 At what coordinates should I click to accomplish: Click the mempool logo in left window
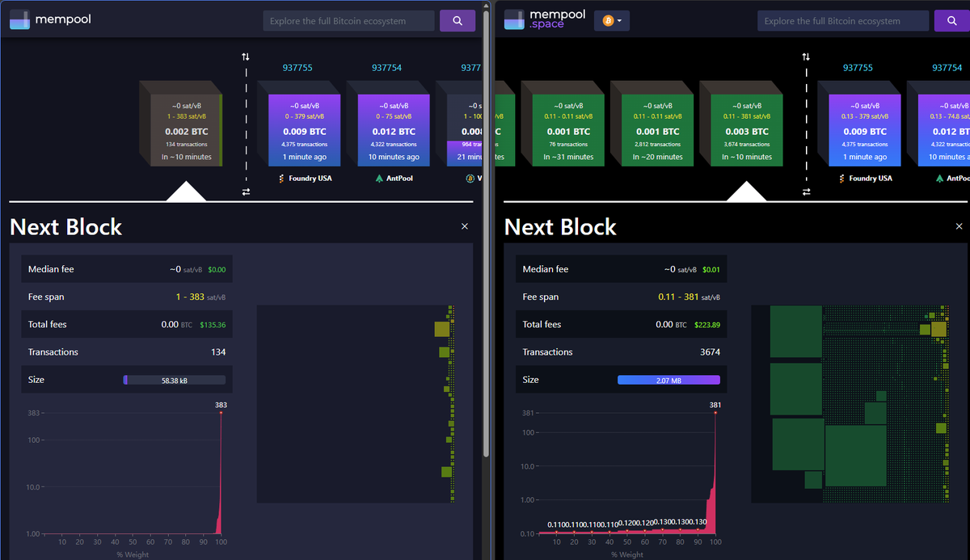pos(50,20)
